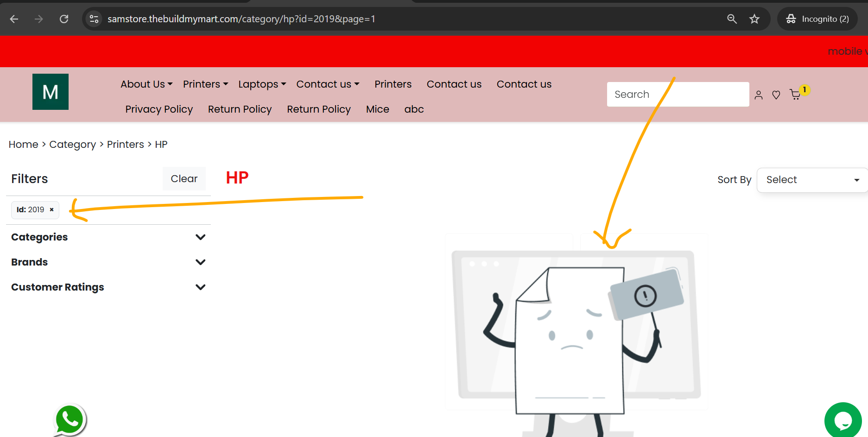Open Return Policy beside Privacy Policy
The width and height of the screenshot is (868, 437).
[240, 109]
